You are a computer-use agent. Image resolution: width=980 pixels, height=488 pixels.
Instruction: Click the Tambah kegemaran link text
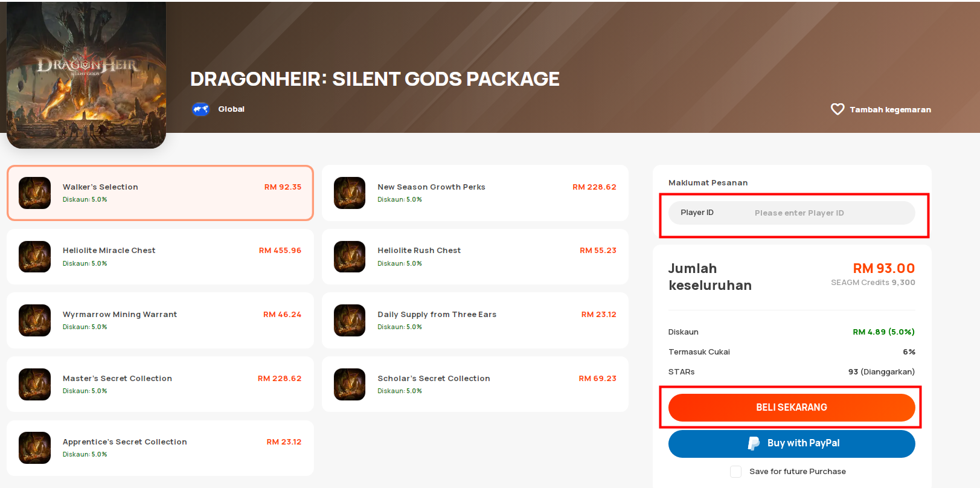coord(890,110)
